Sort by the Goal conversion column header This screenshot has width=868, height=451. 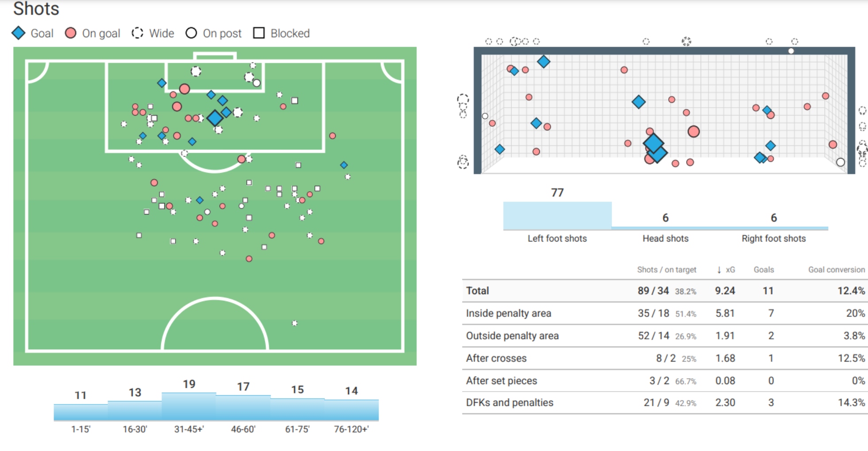[836, 270]
